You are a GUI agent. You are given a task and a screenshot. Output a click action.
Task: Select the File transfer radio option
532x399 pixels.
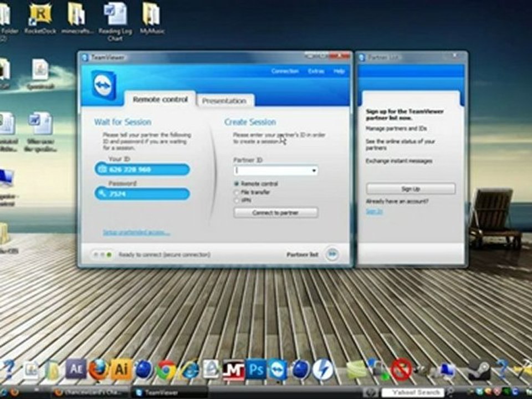tap(237, 192)
